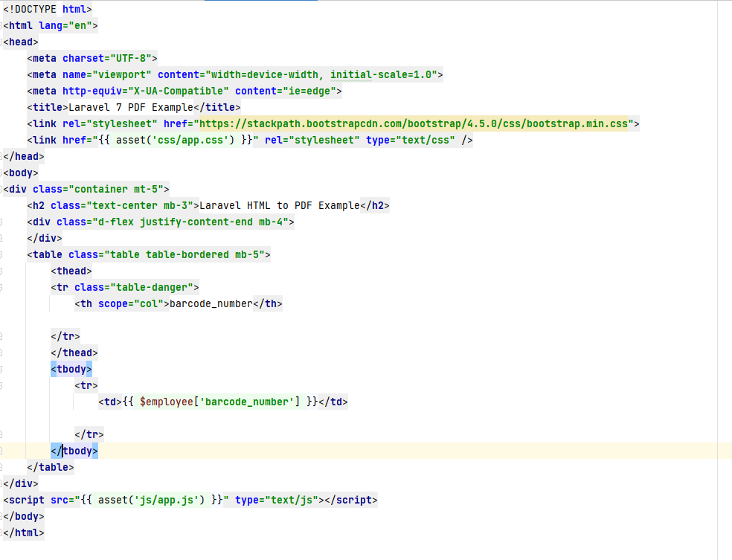Click the </div> tag above the script line
This screenshot has width=732, height=560.
[21, 483]
